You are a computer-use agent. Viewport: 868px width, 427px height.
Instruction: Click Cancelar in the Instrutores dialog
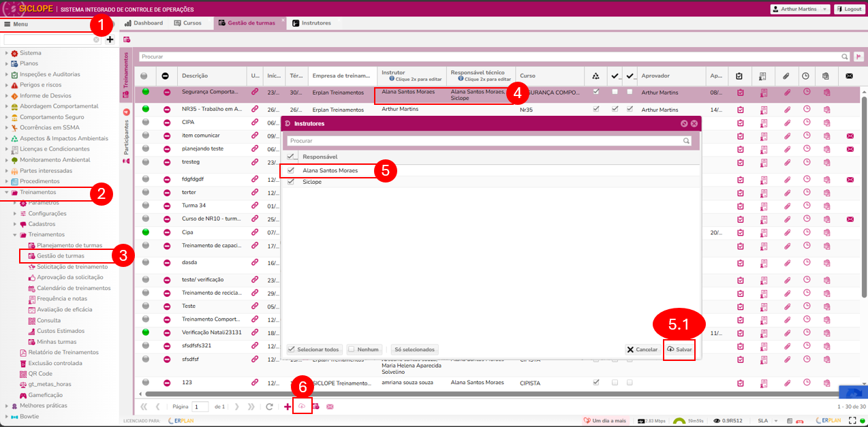[x=642, y=349]
